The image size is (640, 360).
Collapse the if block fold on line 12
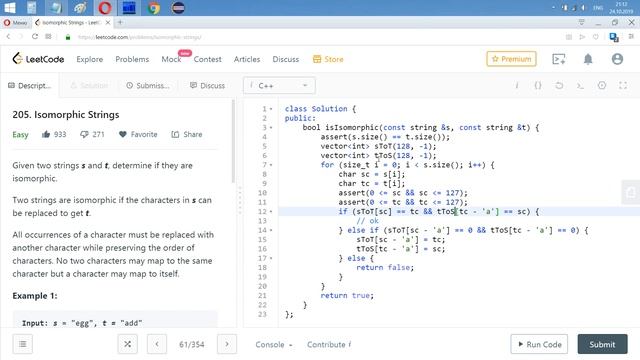[x=271, y=211]
